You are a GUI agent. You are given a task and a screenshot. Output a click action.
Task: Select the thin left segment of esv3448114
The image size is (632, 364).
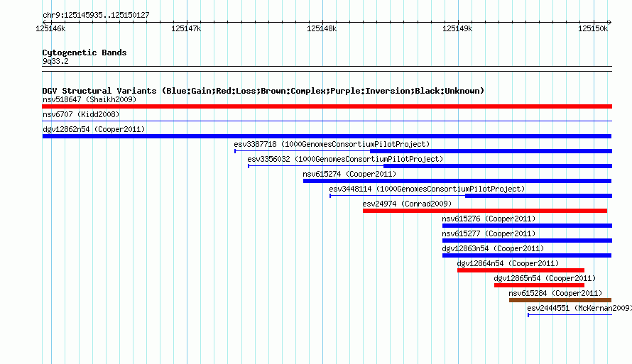[x=398, y=196]
